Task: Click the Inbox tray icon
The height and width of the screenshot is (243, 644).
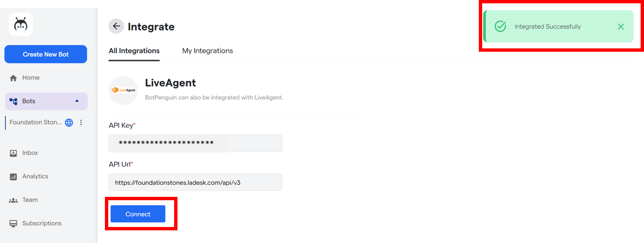Action: click(x=13, y=153)
